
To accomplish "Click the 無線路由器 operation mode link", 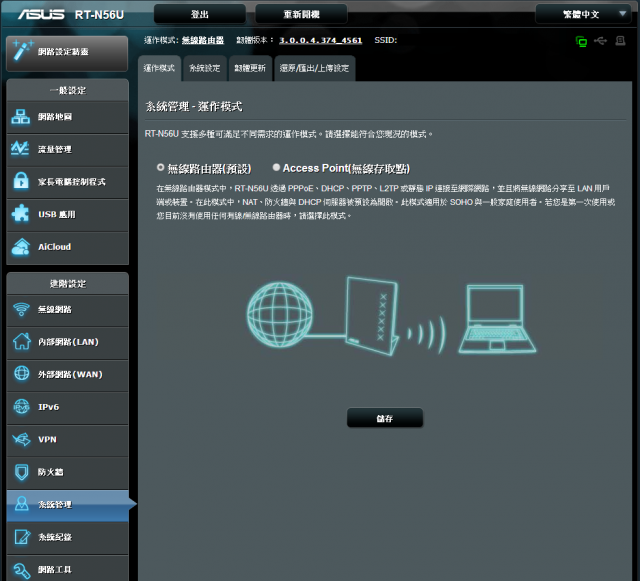I will [x=202, y=40].
